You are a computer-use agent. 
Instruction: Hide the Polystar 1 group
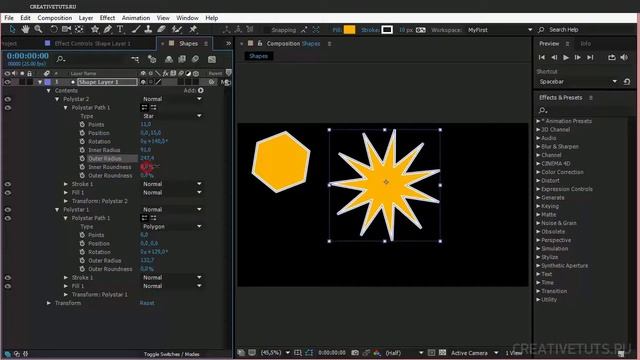tap(7, 210)
